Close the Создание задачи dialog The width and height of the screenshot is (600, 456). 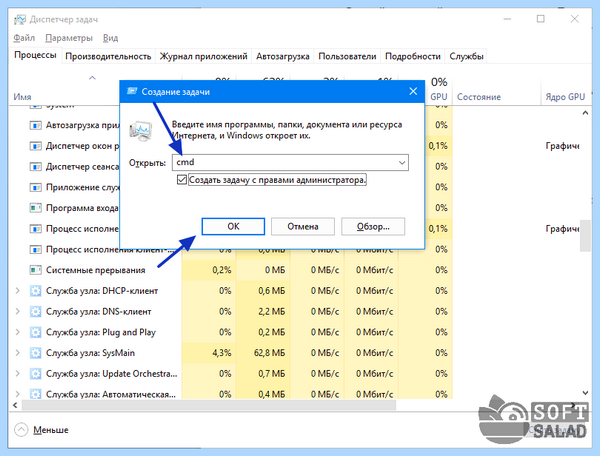coord(413,91)
